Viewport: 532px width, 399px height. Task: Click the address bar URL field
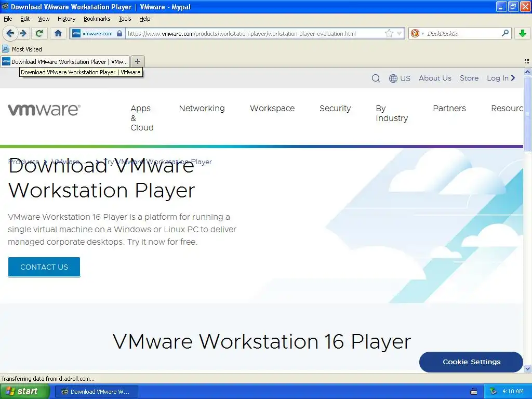tap(255, 34)
